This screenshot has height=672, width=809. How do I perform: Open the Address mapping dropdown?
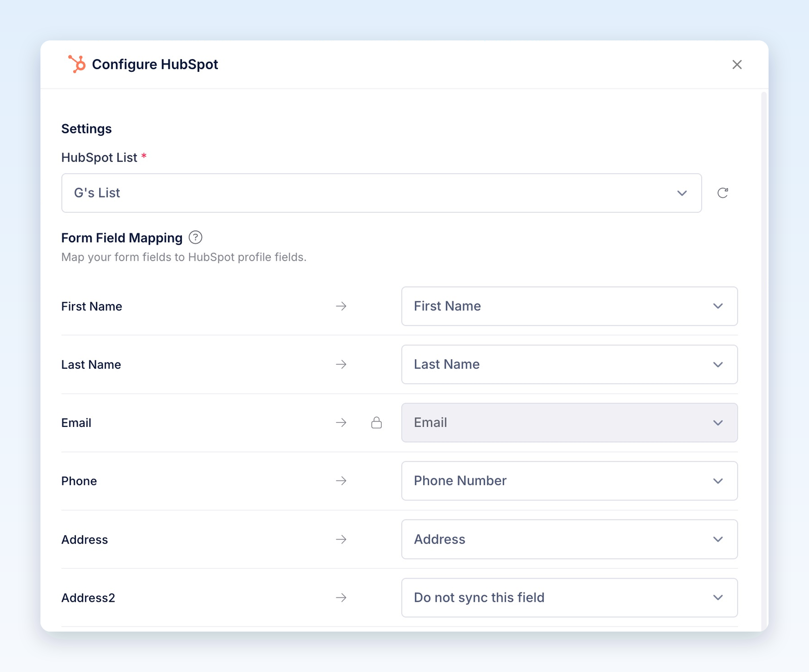[x=569, y=539]
